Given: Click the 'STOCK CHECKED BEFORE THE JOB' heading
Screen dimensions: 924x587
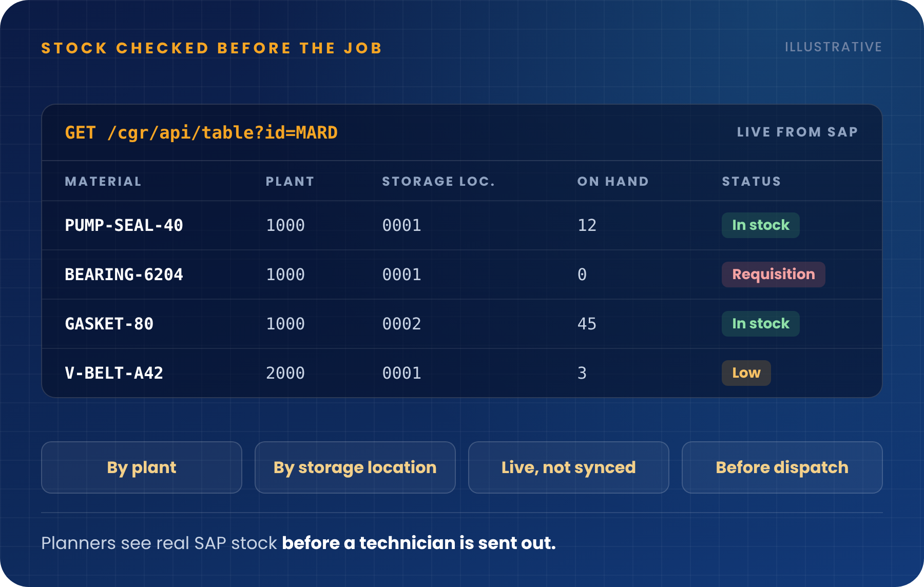Looking at the screenshot, I should coord(211,48).
